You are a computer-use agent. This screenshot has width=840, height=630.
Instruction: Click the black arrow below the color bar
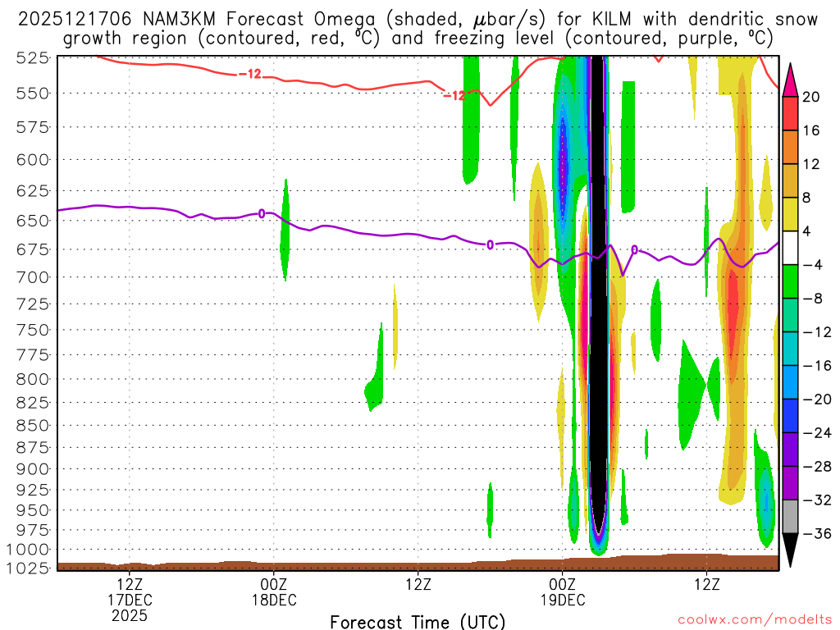tap(790, 550)
